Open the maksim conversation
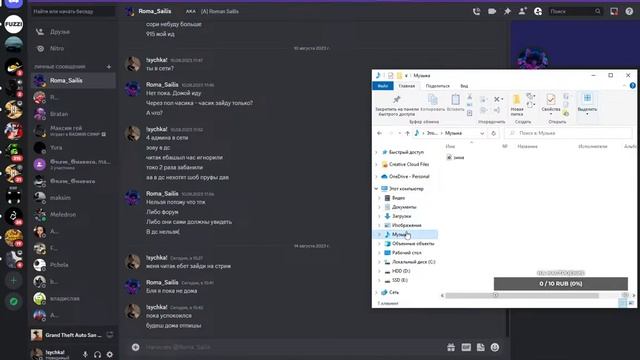Screen dimensions: 640x360 73,198
